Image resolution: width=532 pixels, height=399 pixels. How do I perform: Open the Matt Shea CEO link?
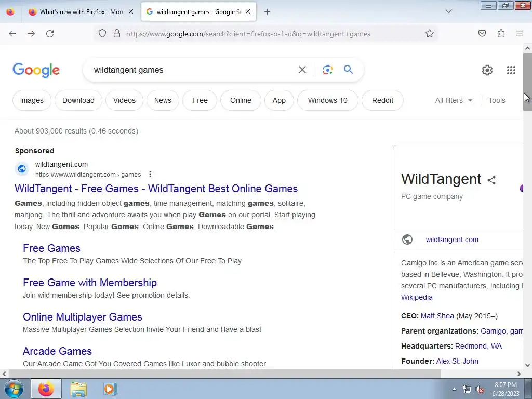437,316
